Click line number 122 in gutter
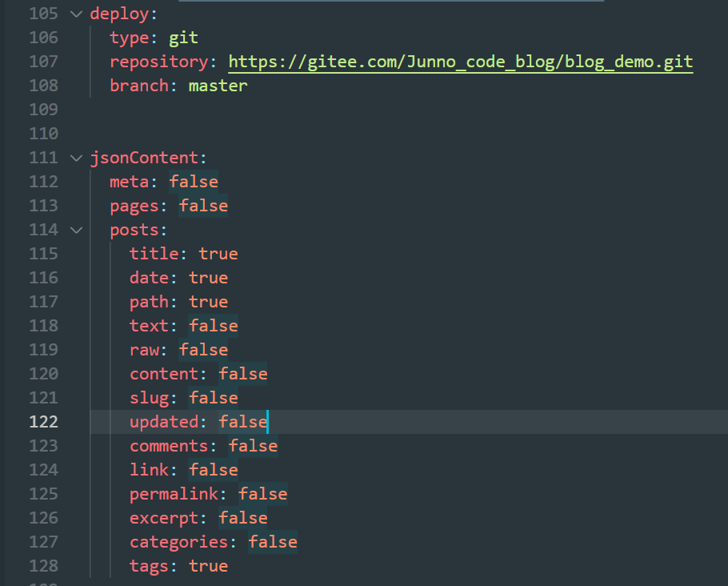 pos(43,422)
